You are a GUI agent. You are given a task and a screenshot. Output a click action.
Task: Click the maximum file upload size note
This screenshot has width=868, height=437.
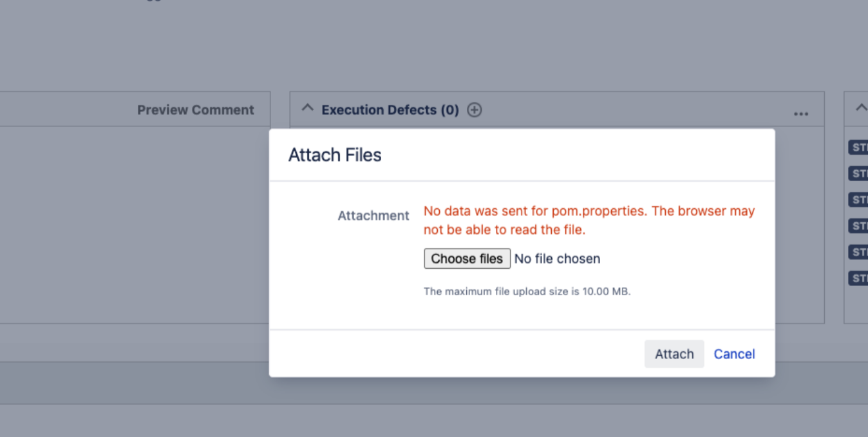(x=527, y=291)
